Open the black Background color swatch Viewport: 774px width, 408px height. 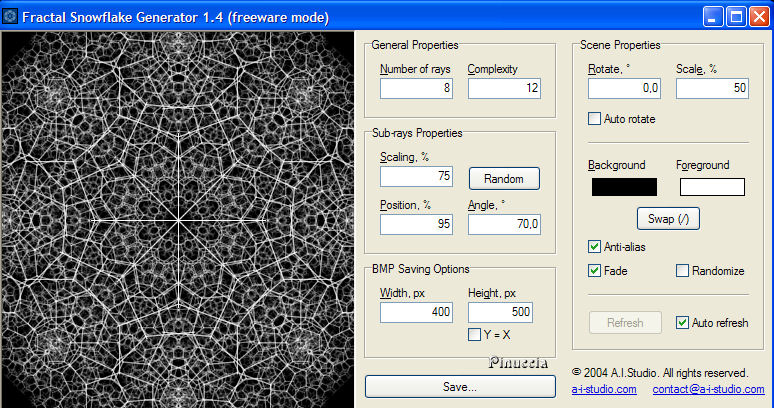(624, 187)
